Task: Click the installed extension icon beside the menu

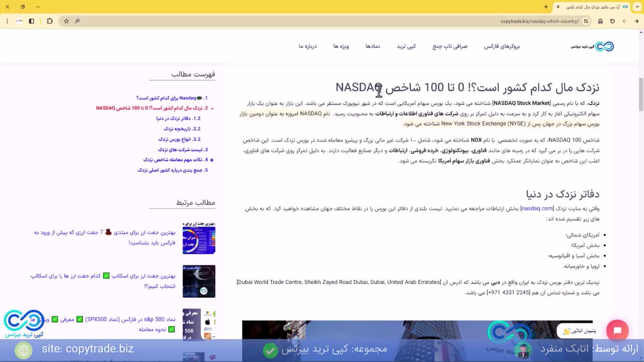Action: [x=19, y=21]
